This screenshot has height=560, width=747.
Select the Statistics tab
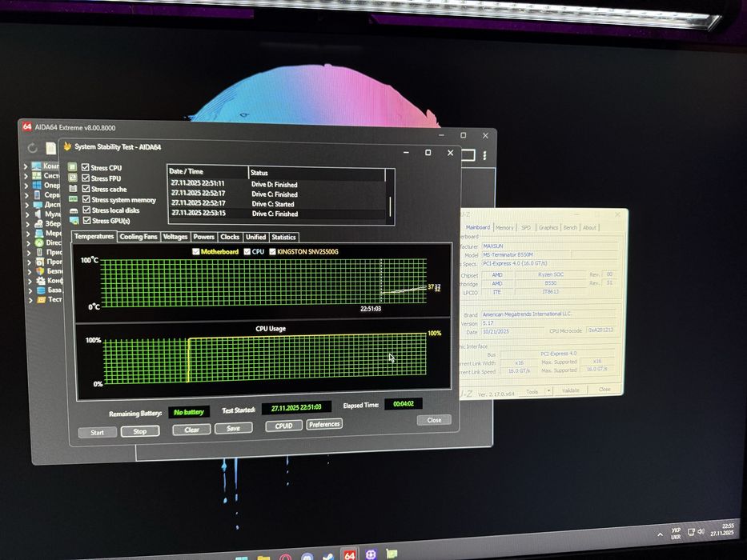(283, 237)
